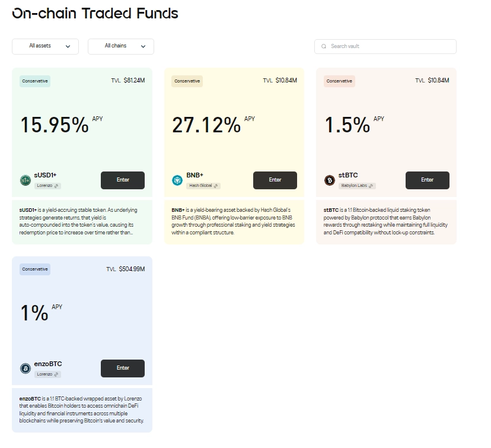Click inside the Search vault input field

[x=385, y=46]
